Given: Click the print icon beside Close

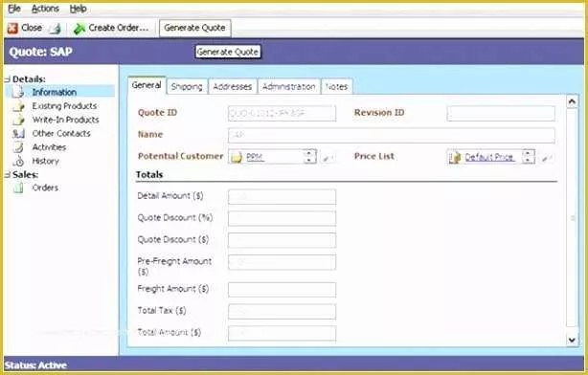Looking at the screenshot, I should point(56,28).
